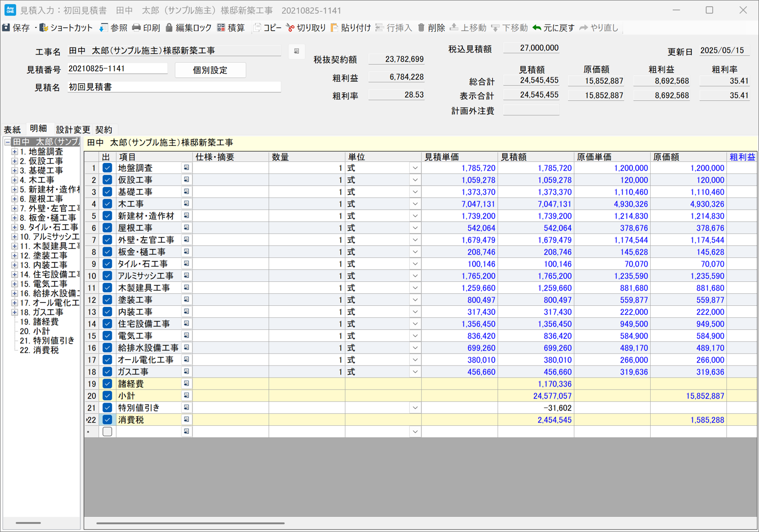Open the 積算 calculation tool

(x=221, y=28)
